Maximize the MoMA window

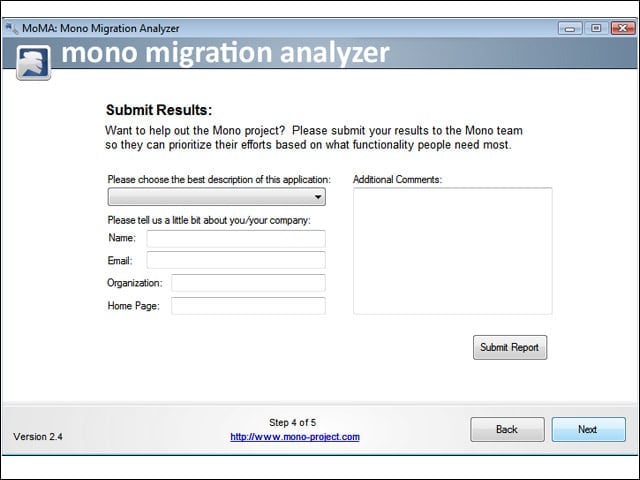[596, 28]
